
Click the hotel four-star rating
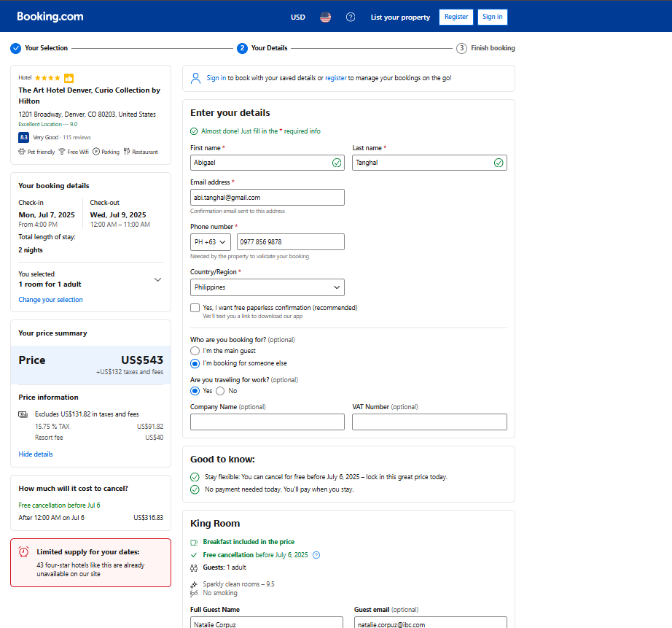click(47, 78)
